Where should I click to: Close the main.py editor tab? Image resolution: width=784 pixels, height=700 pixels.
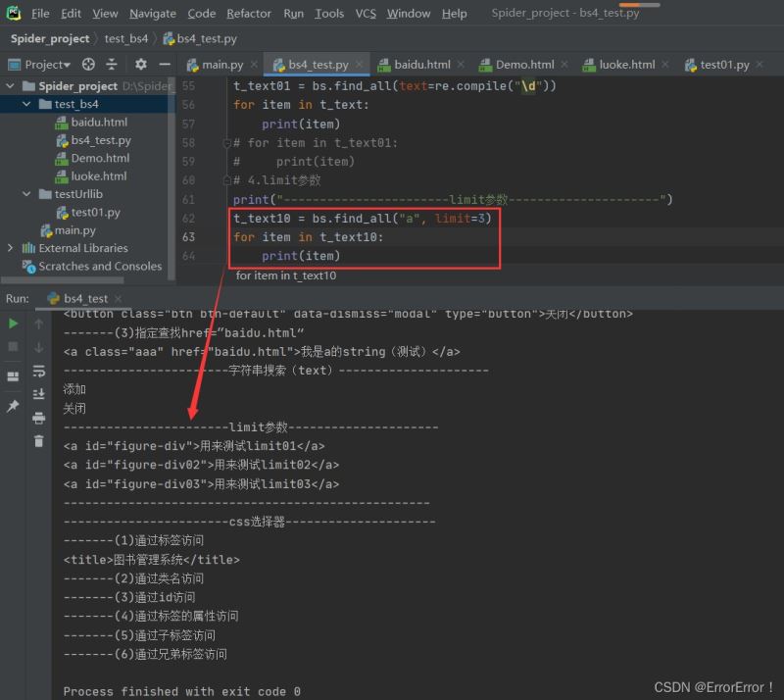point(254,65)
